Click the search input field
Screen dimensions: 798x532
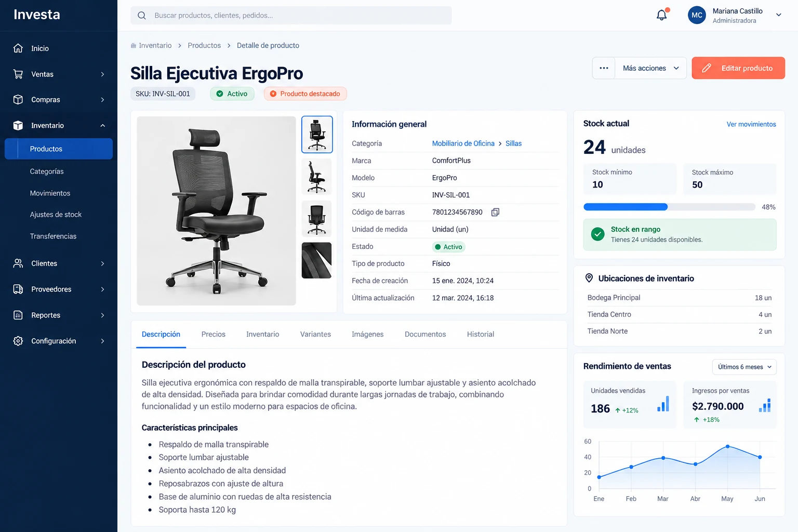[291, 16]
